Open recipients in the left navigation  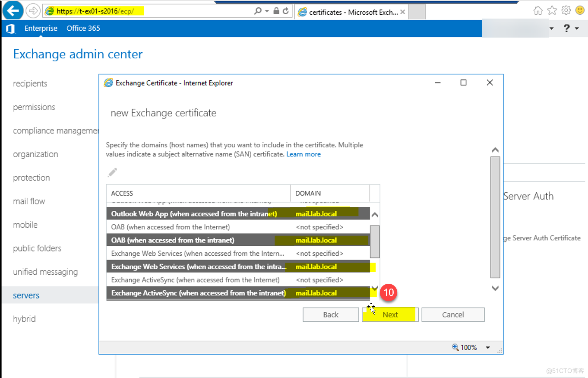30,84
